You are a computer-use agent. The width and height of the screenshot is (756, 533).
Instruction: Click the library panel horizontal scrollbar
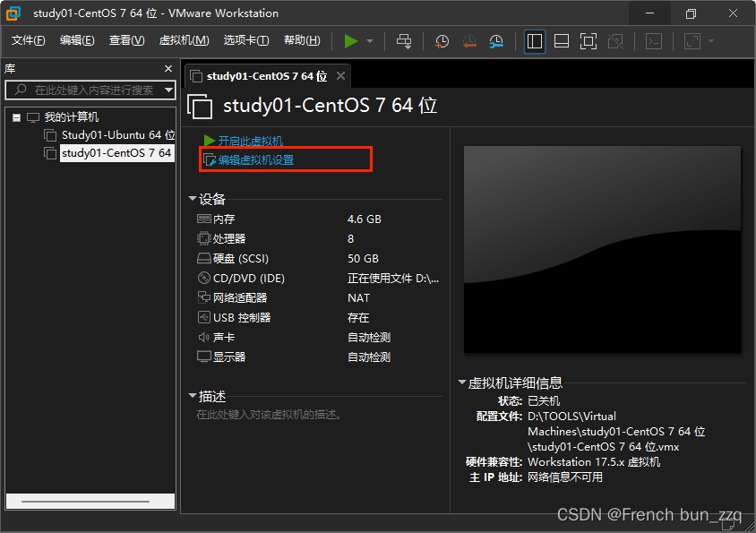[90, 501]
